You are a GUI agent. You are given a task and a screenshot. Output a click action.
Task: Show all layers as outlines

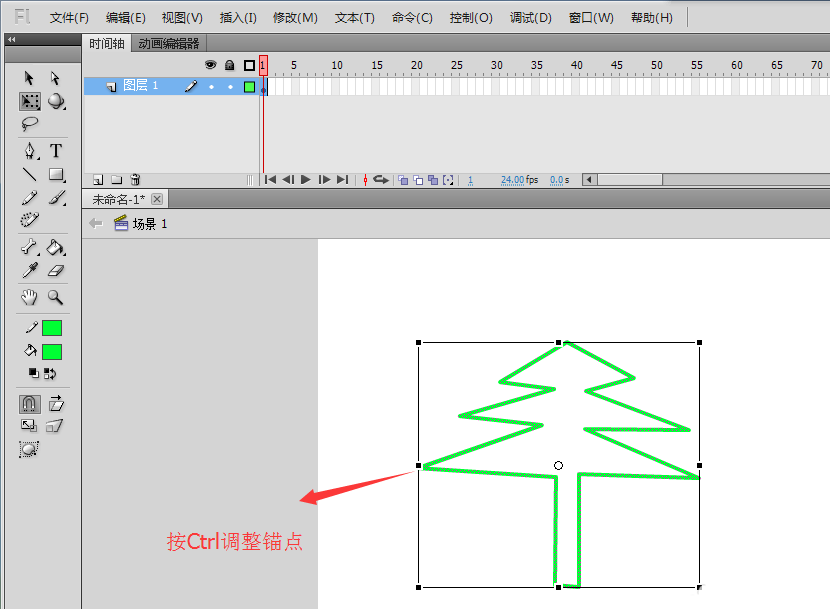click(x=249, y=65)
